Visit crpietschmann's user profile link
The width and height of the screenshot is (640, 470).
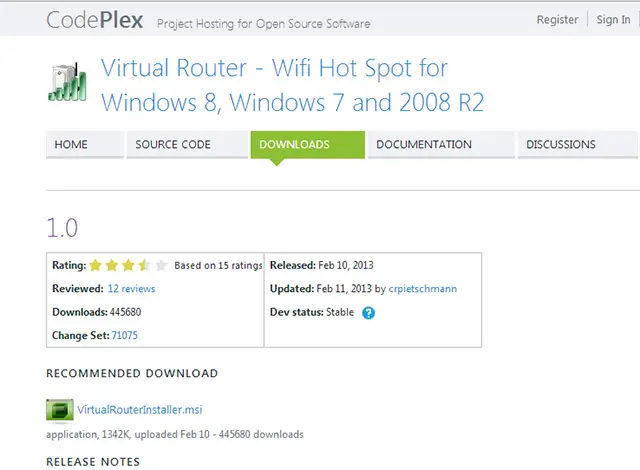(423, 289)
